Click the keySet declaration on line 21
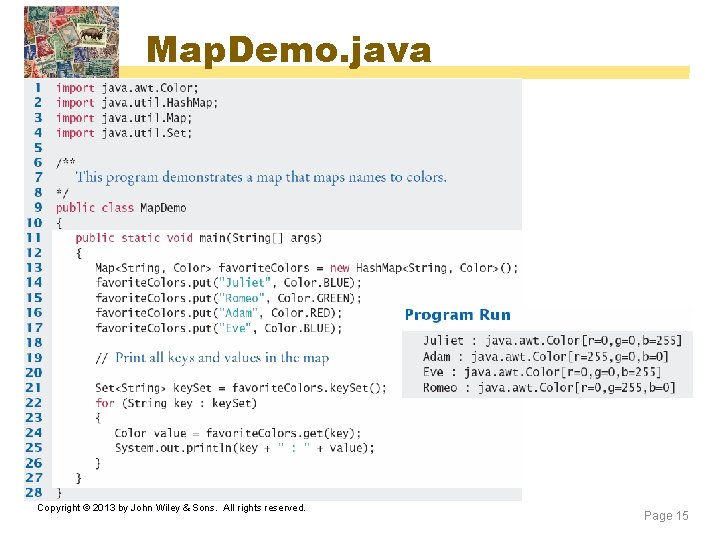Viewport: 720px width, 540px height. click(x=241, y=388)
